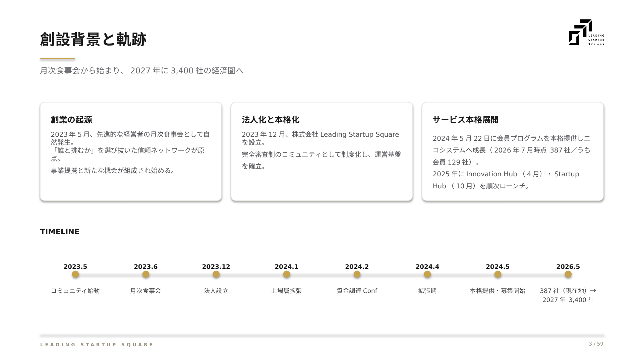Screen dimensions: 644x362
Task: Select the 2024.2 timeline dot
Action: pos(357,274)
